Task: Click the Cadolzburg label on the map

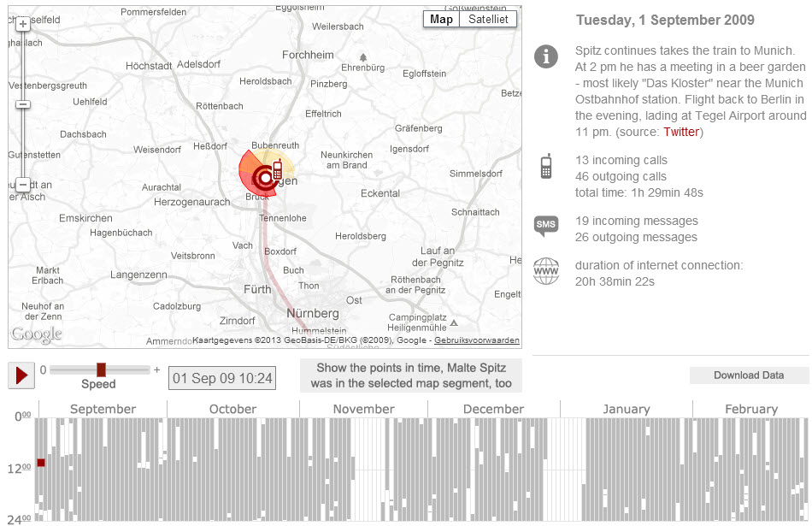Action: [177, 306]
